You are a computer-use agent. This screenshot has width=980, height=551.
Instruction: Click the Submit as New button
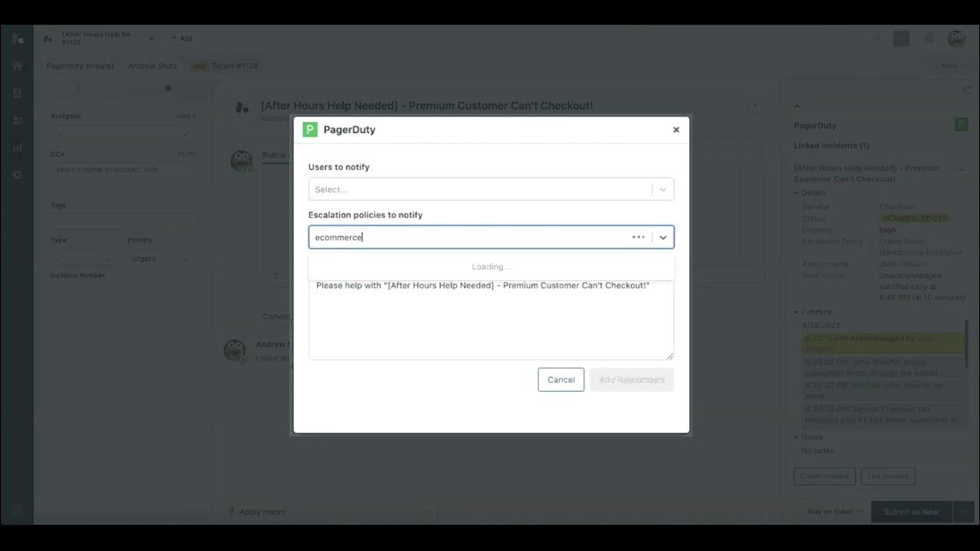[x=911, y=511]
